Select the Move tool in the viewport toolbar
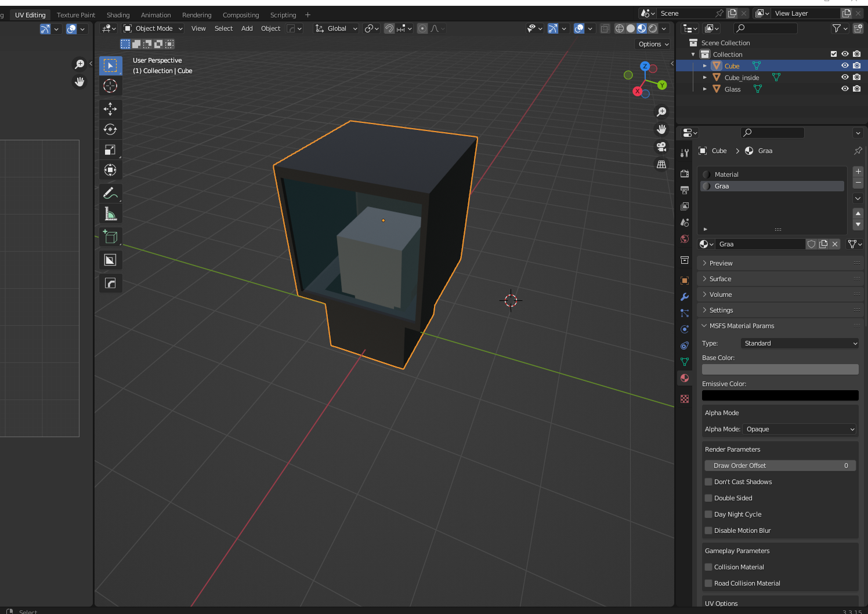Image resolution: width=868 pixels, height=614 pixels. coord(110,109)
